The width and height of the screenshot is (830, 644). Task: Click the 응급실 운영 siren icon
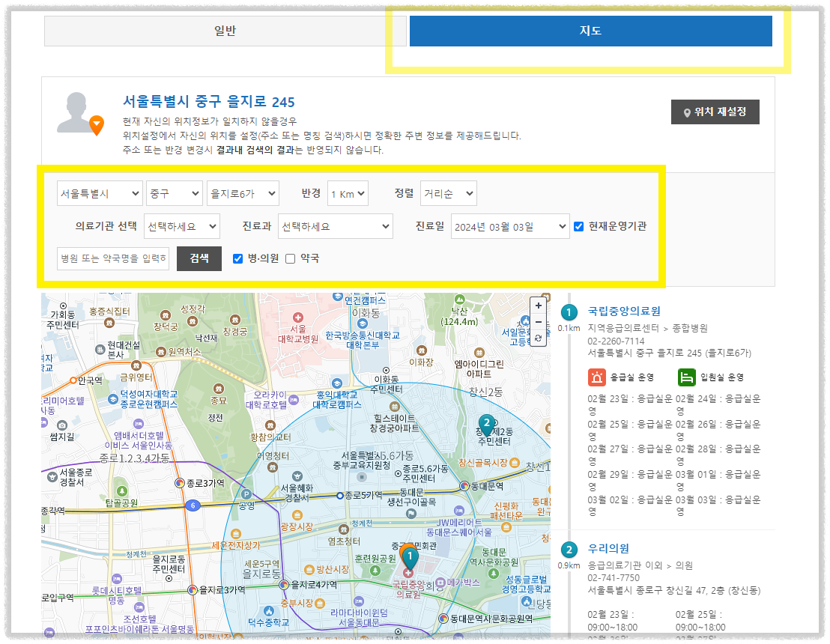point(596,377)
